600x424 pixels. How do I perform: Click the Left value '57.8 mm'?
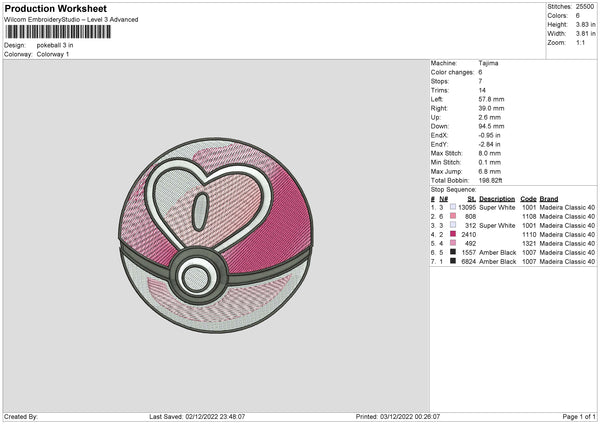pyautogui.click(x=491, y=99)
